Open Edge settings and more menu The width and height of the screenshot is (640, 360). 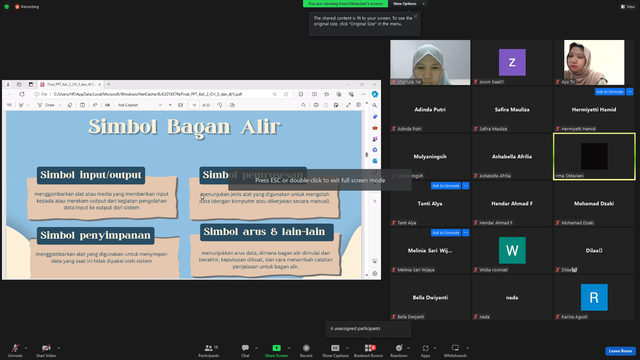click(x=363, y=94)
